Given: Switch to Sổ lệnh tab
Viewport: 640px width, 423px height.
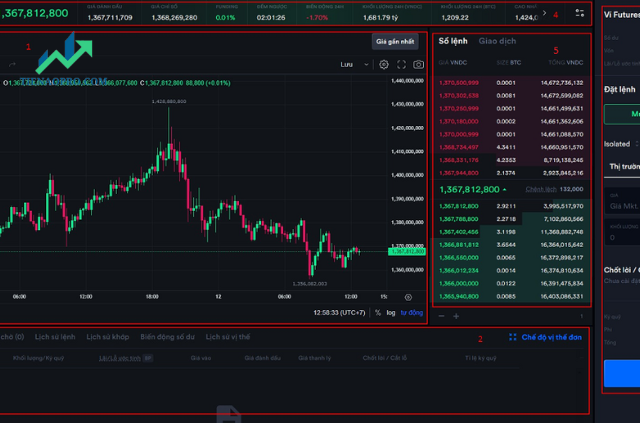Looking at the screenshot, I should pos(453,41).
